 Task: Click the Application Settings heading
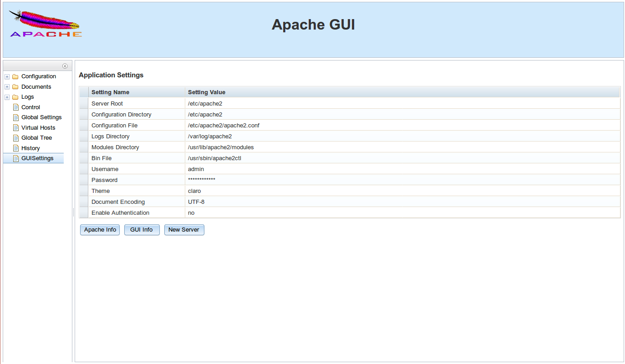pyautogui.click(x=111, y=75)
